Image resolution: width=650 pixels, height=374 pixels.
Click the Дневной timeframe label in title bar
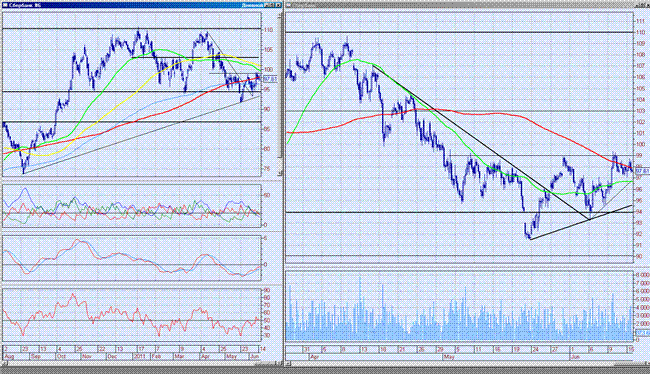click(252, 5)
